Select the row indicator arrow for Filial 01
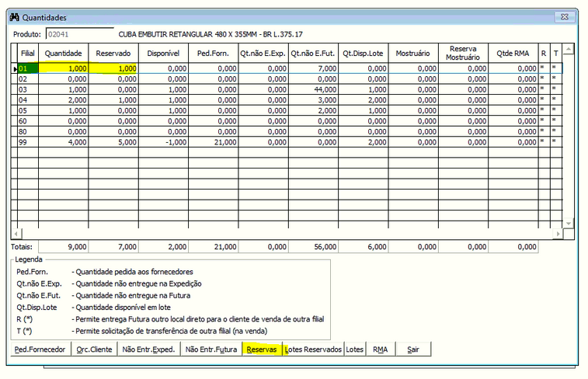This screenshot has width=588, height=379. coord(15,68)
